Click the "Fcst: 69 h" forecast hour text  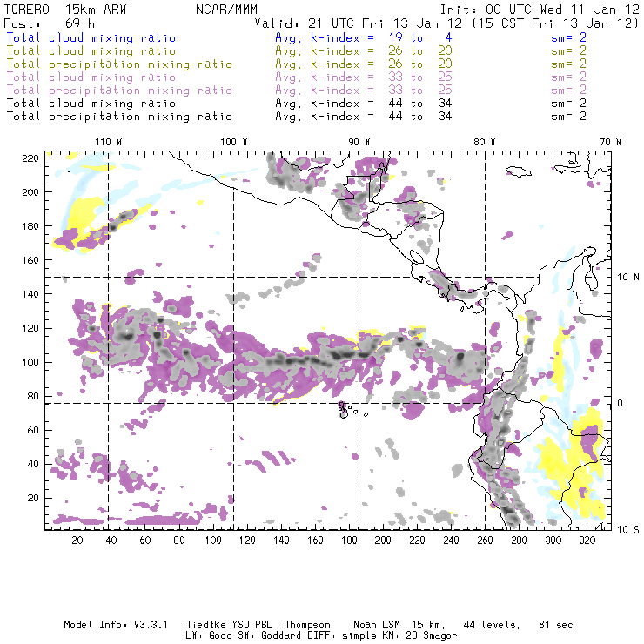pos(49,23)
